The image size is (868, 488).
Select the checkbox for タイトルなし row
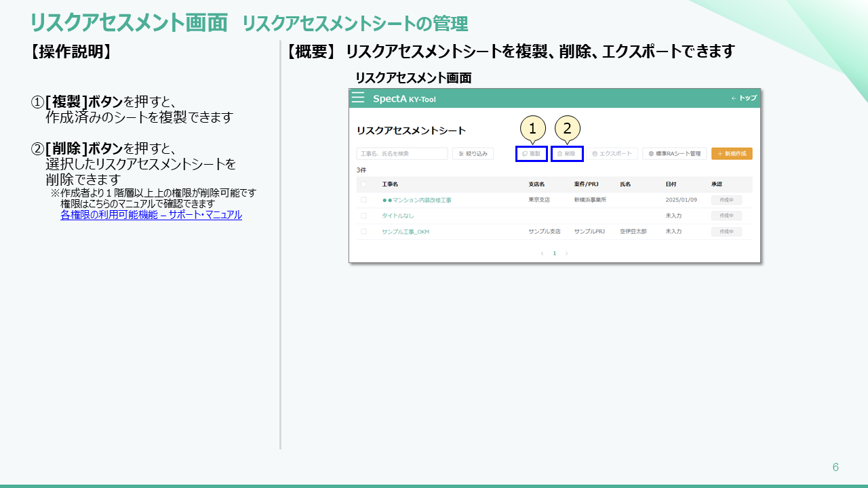(x=363, y=216)
